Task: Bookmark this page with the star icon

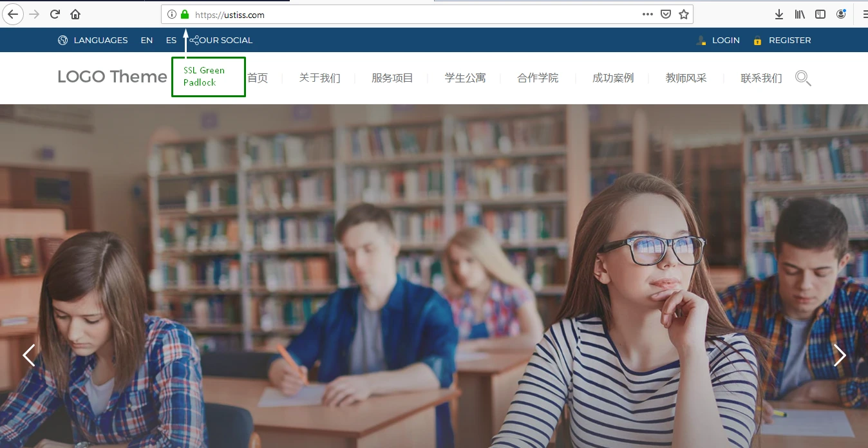Action: (x=684, y=14)
